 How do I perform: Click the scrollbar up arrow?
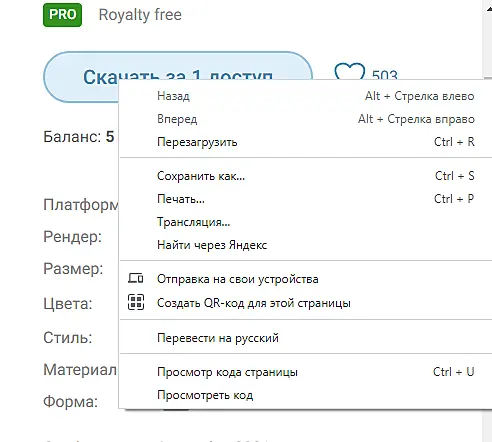(x=488, y=8)
